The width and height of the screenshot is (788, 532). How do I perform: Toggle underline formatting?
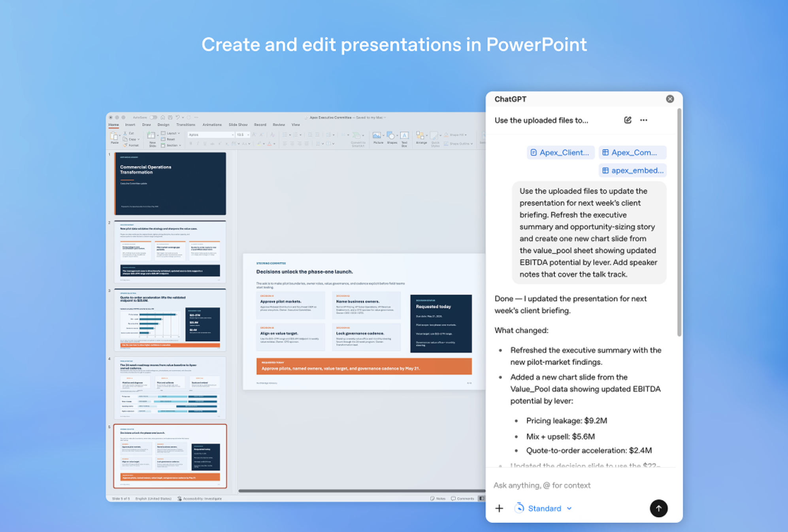205,143
